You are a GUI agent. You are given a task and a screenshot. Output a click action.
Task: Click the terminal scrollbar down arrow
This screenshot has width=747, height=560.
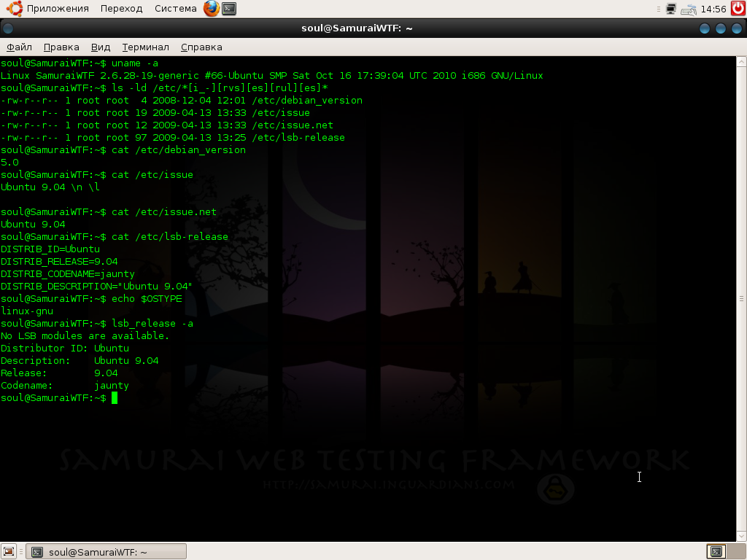point(741,537)
